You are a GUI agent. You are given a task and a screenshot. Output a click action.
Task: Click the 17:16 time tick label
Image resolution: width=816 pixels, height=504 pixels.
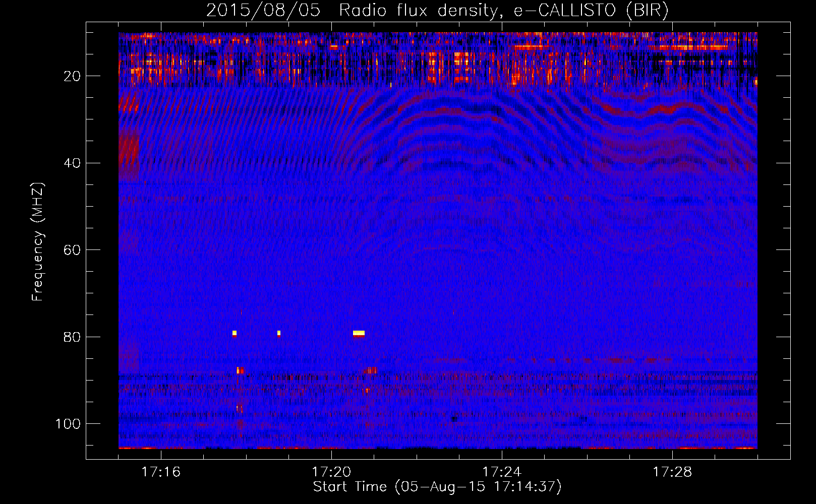point(161,472)
